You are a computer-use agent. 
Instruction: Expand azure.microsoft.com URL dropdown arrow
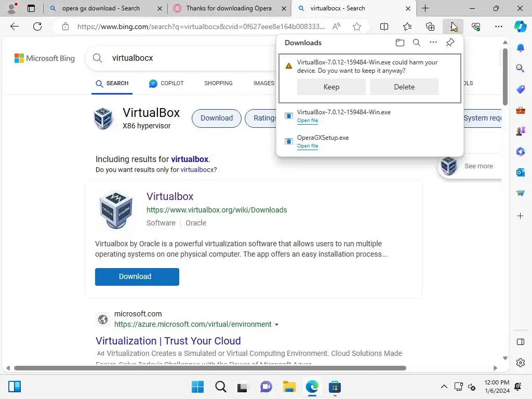[276, 325]
